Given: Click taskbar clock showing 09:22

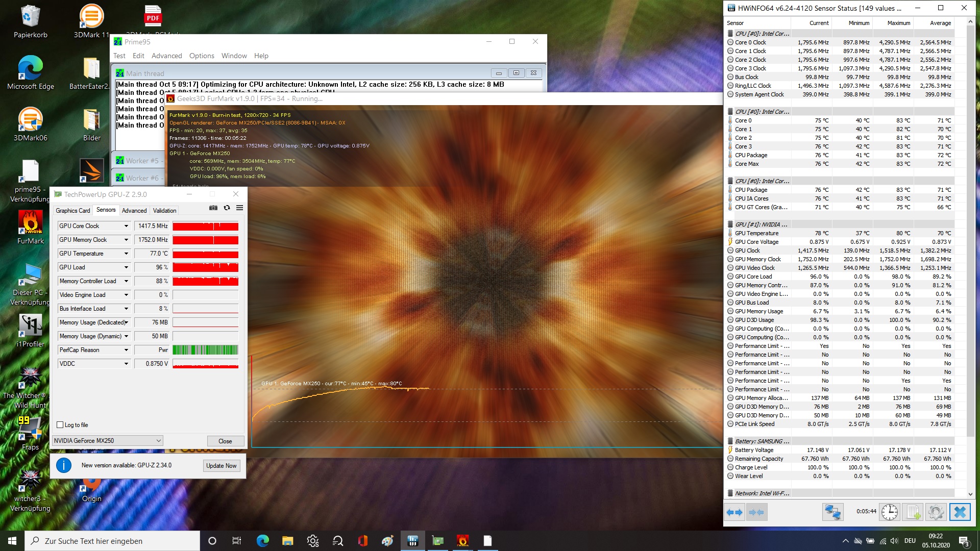Looking at the screenshot, I should click(x=936, y=541).
